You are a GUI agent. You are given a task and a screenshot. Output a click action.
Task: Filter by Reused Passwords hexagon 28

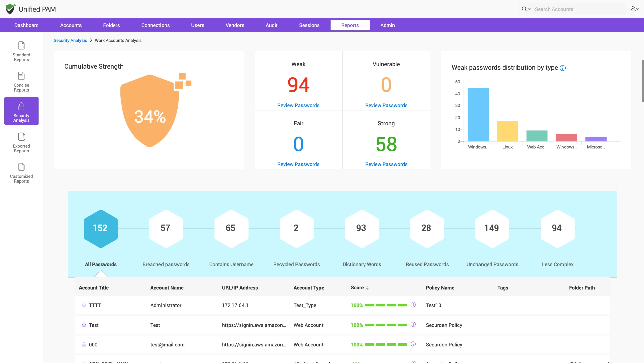[427, 229]
